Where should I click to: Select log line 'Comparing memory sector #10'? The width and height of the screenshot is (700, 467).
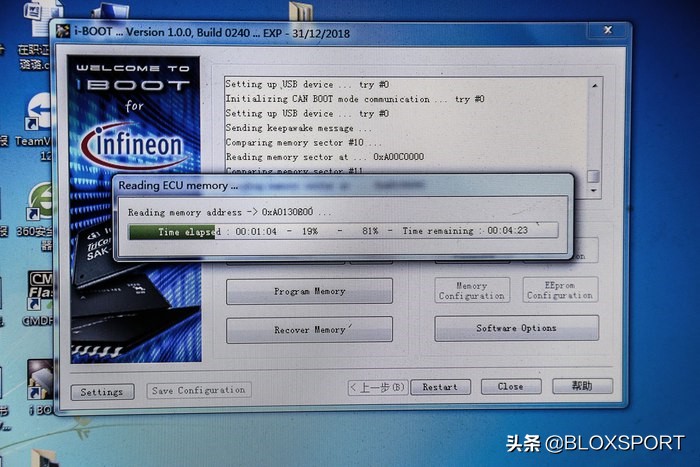pyautogui.click(x=303, y=142)
